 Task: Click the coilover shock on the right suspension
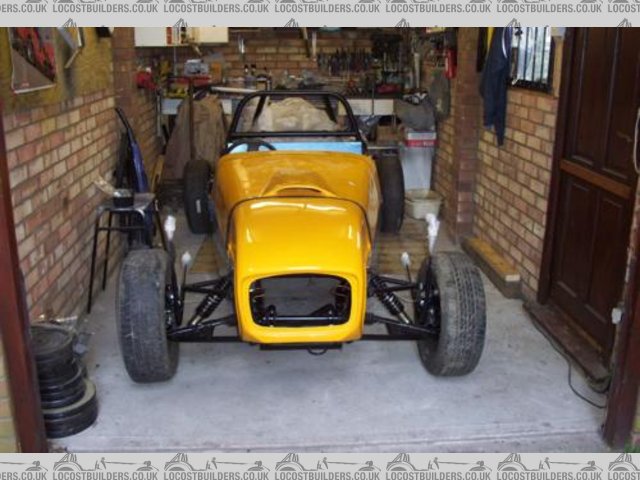click(x=390, y=298)
